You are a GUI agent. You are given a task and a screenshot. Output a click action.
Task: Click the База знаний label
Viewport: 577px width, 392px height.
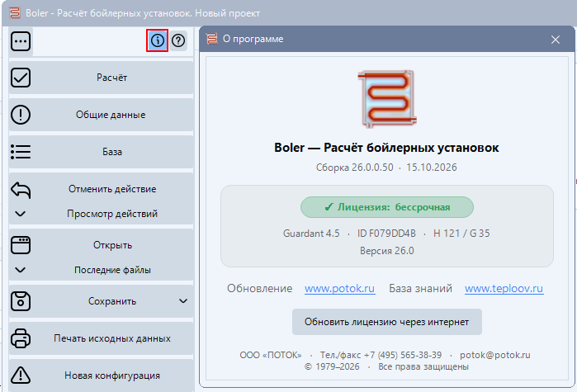click(421, 288)
